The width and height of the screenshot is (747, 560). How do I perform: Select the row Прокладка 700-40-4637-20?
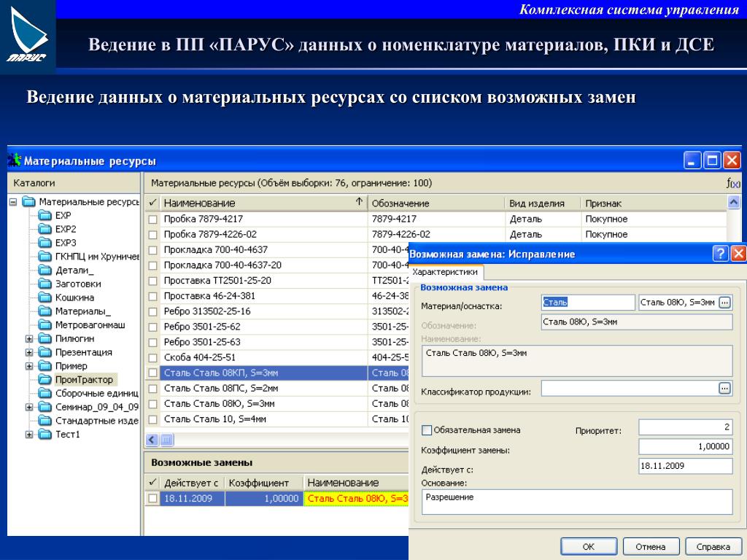coord(277,265)
